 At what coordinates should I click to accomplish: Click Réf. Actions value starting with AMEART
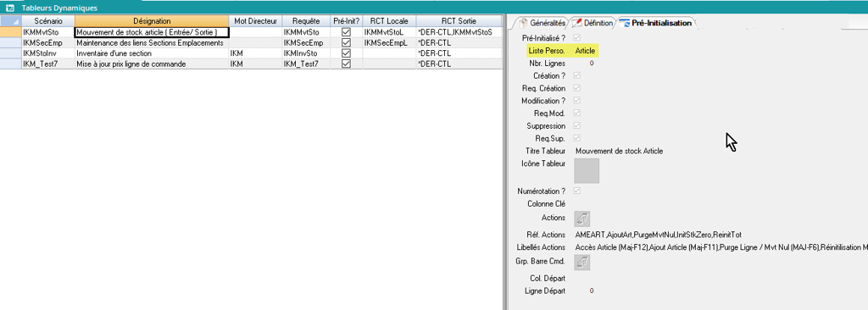pos(658,235)
